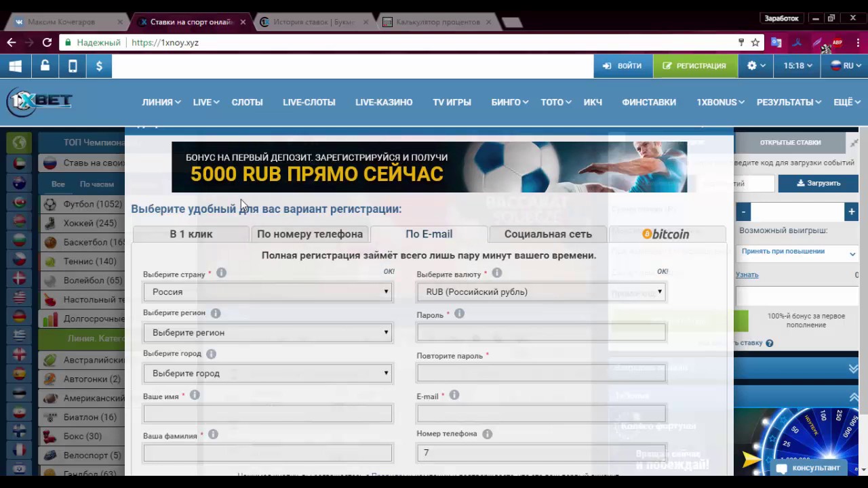Click the help question icon near ставку

tap(769, 344)
